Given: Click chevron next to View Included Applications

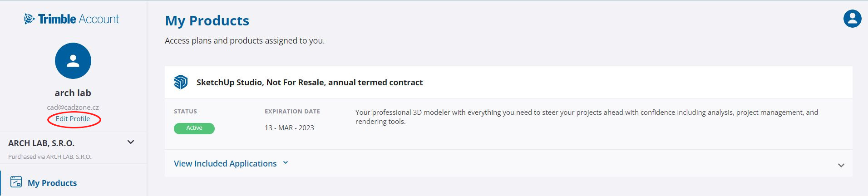Looking at the screenshot, I should [286, 162].
